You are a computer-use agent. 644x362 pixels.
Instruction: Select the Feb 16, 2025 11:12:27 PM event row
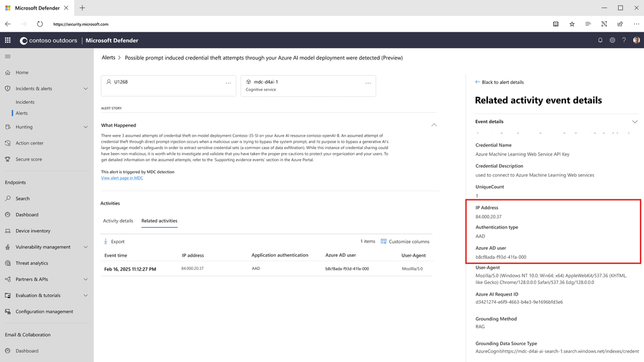coord(266,268)
